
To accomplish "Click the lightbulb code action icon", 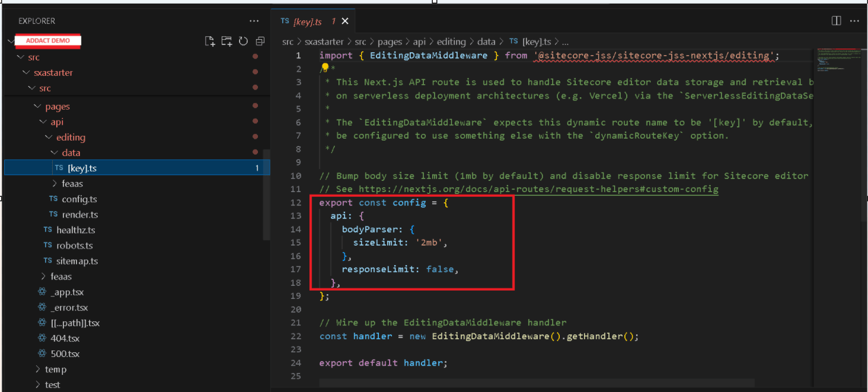I will (x=324, y=68).
